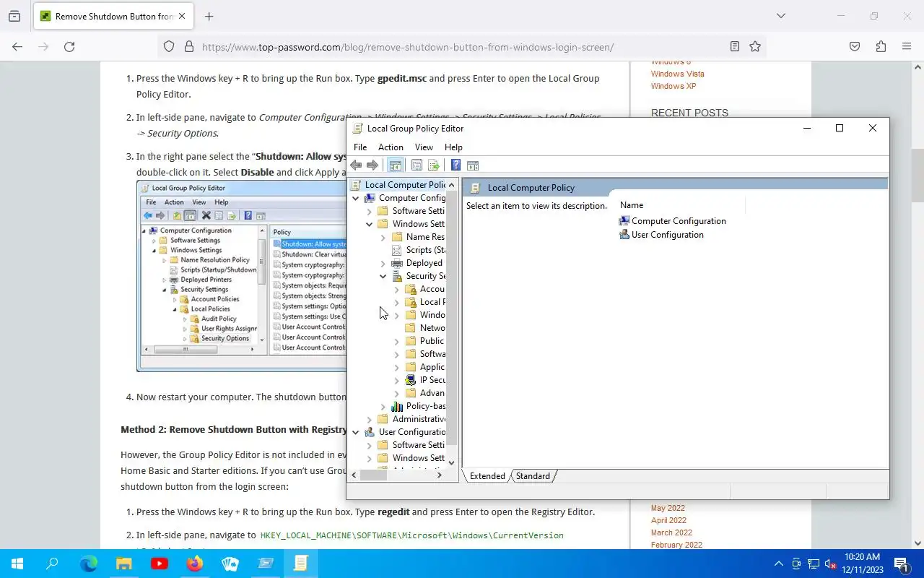Open the File menu in Policy Editor
The width and height of the screenshot is (924, 578).
(360, 147)
